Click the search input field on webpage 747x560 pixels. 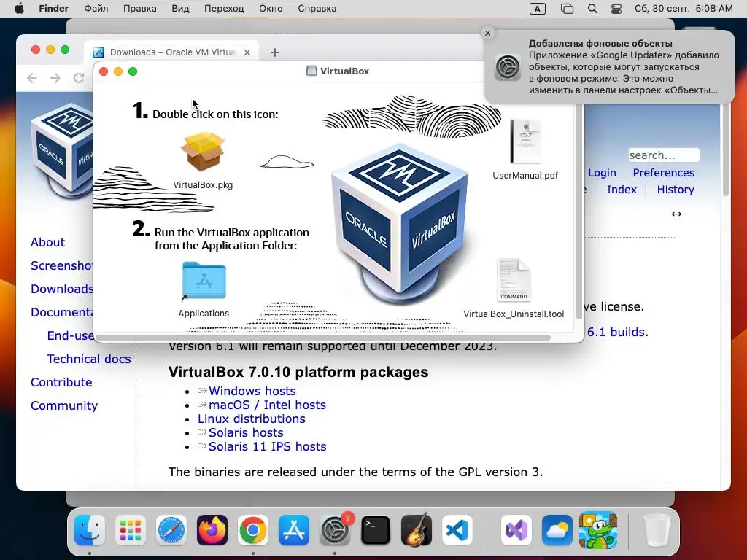[x=664, y=155]
